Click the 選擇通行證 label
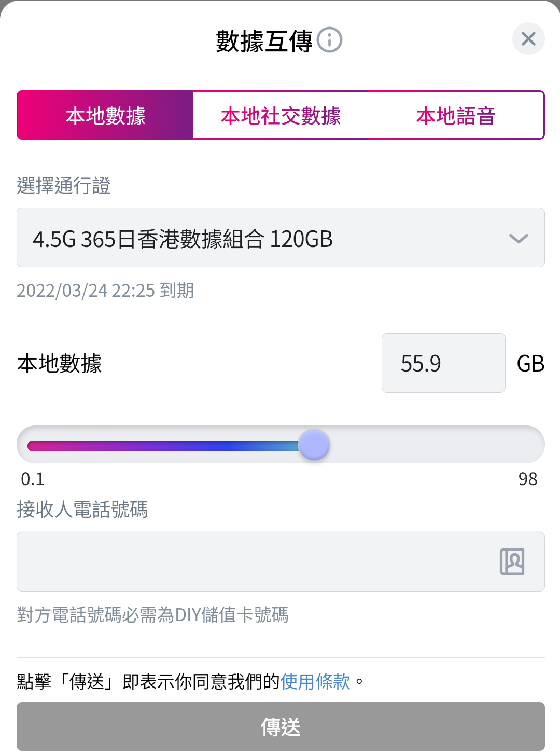 pyautogui.click(x=64, y=185)
